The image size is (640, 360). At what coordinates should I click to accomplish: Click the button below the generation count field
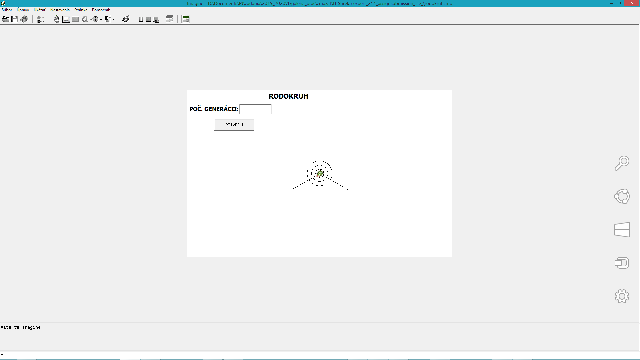pyautogui.click(x=234, y=124)
